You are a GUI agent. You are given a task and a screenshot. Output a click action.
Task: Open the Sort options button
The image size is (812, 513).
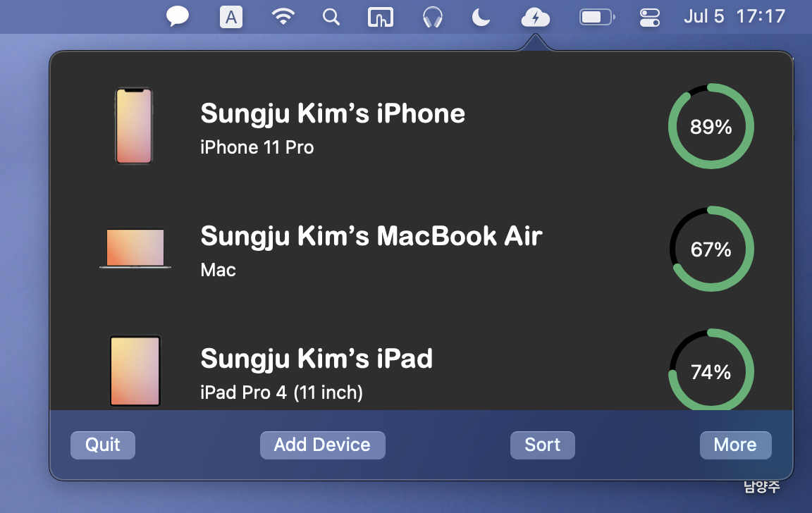[542, 445]
